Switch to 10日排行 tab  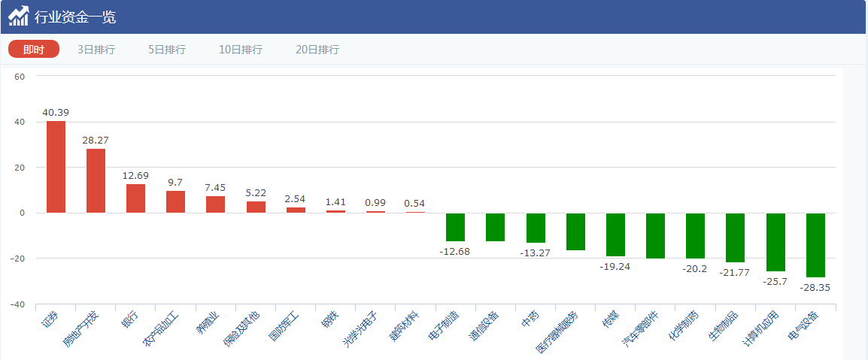coord(241,50)
